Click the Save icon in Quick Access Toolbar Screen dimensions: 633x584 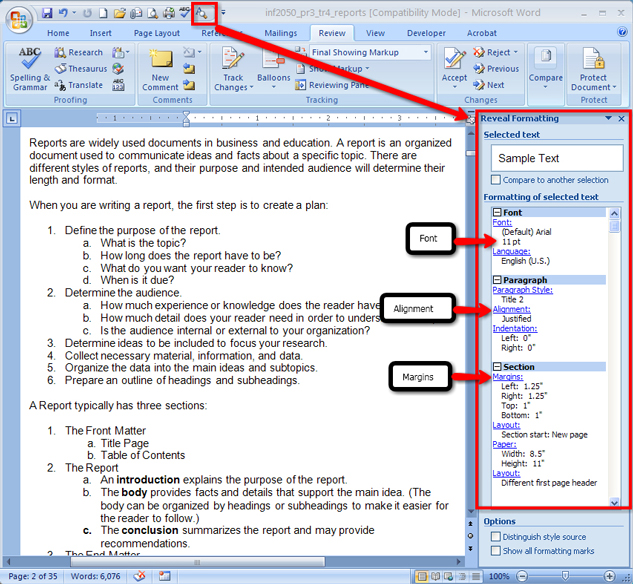(47, 13)
